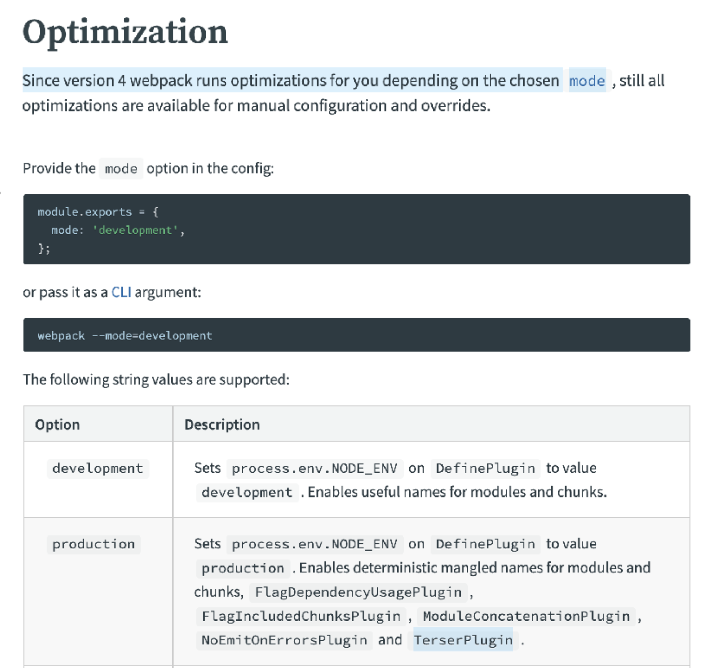The width and height of the screenshot is (710, 668).
Task: Click the webpack --mode=development command block
Action: [x=357, y=335]
